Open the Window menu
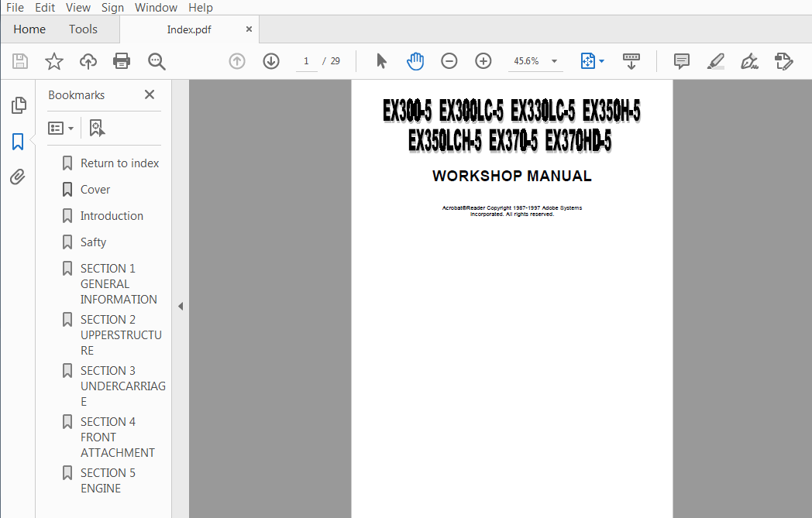This screenshot has height=518, width=812. [x=156, y=8]
